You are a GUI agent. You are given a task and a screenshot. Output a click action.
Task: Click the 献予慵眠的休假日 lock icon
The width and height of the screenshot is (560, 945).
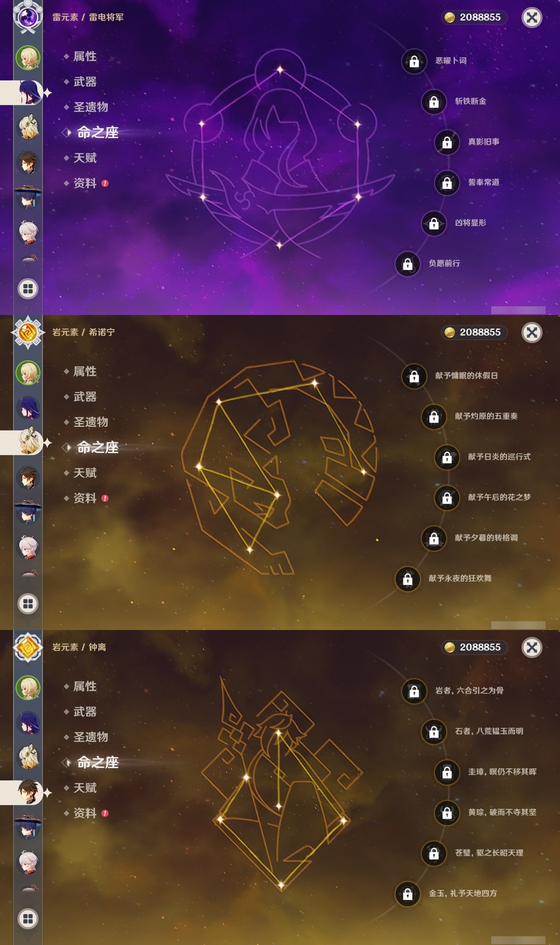point(414,376)
